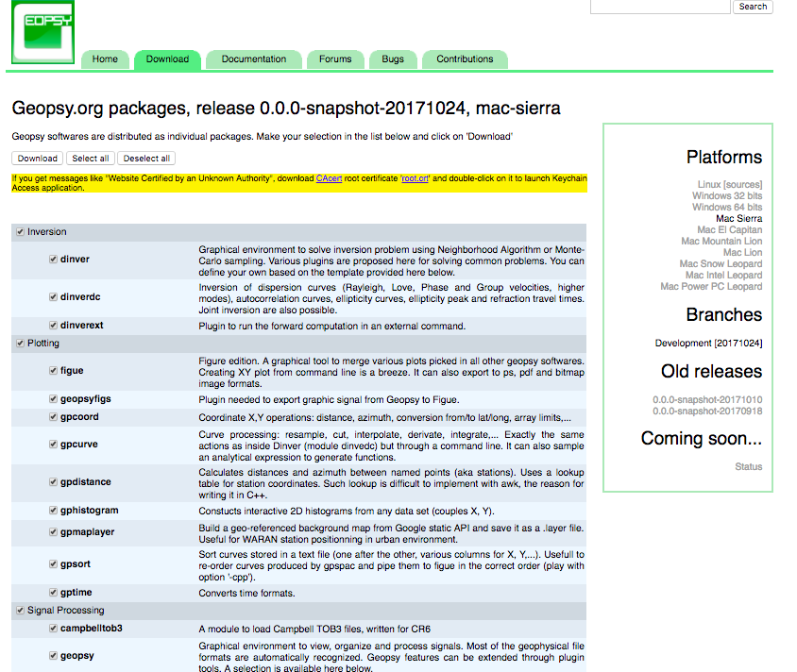The width and height of the screenshot is (797, 672).
Task: Select the Windows 64 bits platform
Action: tap(727, 208)
